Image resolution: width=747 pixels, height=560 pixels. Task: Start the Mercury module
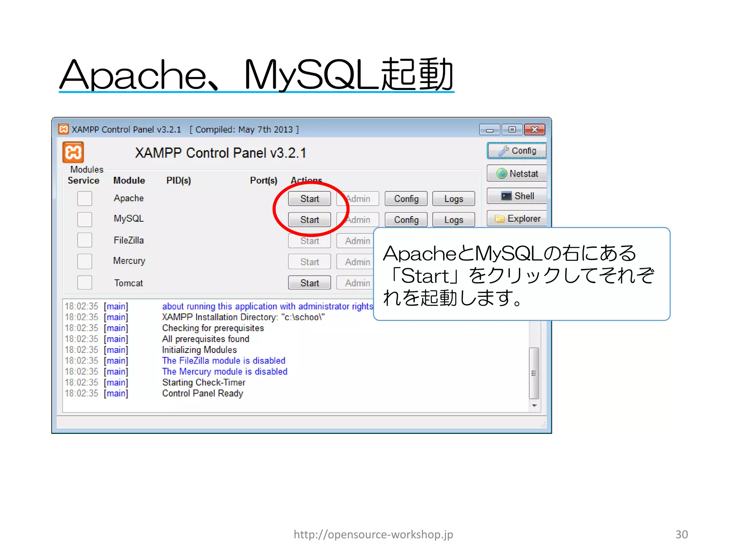click(310, 262)
